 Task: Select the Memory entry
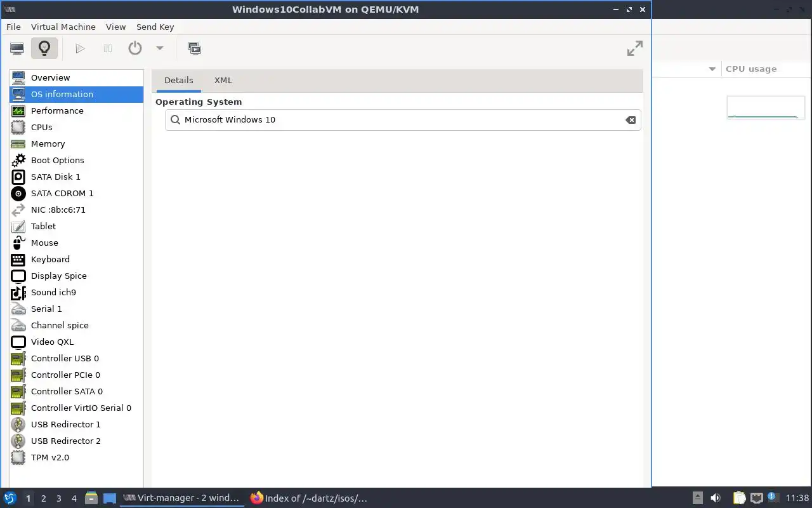76,144
